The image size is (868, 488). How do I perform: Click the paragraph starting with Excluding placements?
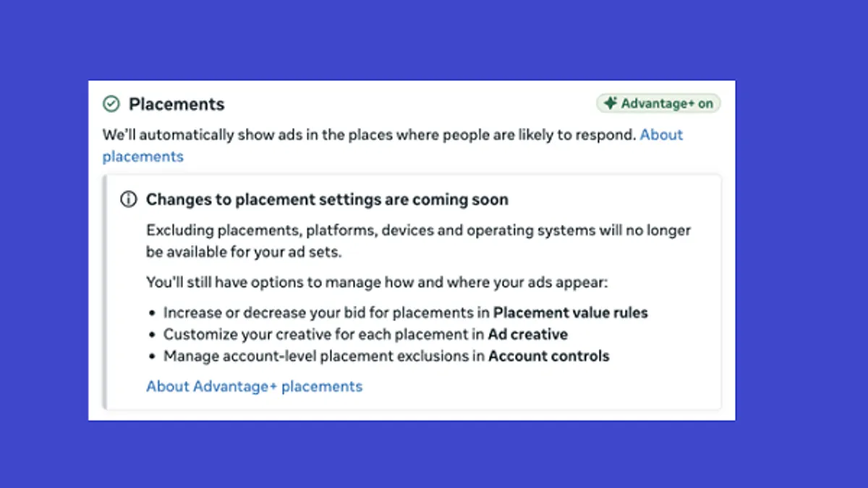(x=418, y=241)
